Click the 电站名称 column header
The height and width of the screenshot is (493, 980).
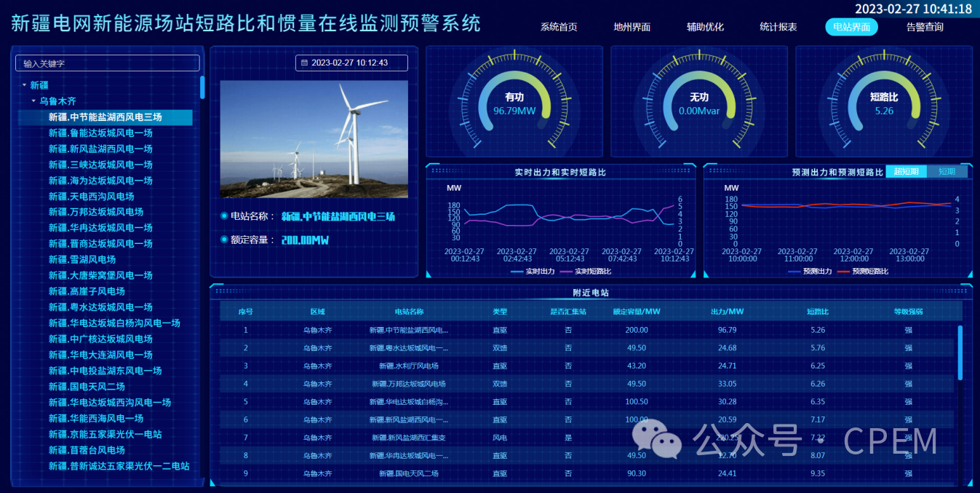(x=409, y=312)
